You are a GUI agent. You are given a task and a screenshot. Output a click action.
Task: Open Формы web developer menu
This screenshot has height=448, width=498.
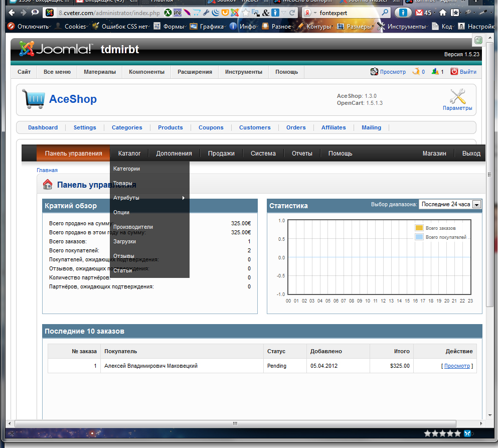coord(171,27)
